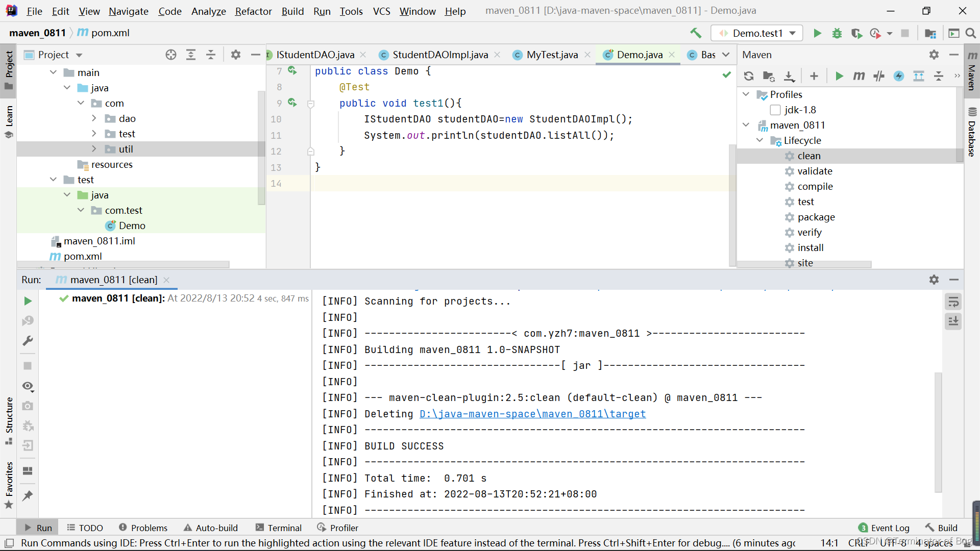Open Run panel settings gear
Image resolution: width=980 pixels, height=551 pixels.
tap(934, 280)
